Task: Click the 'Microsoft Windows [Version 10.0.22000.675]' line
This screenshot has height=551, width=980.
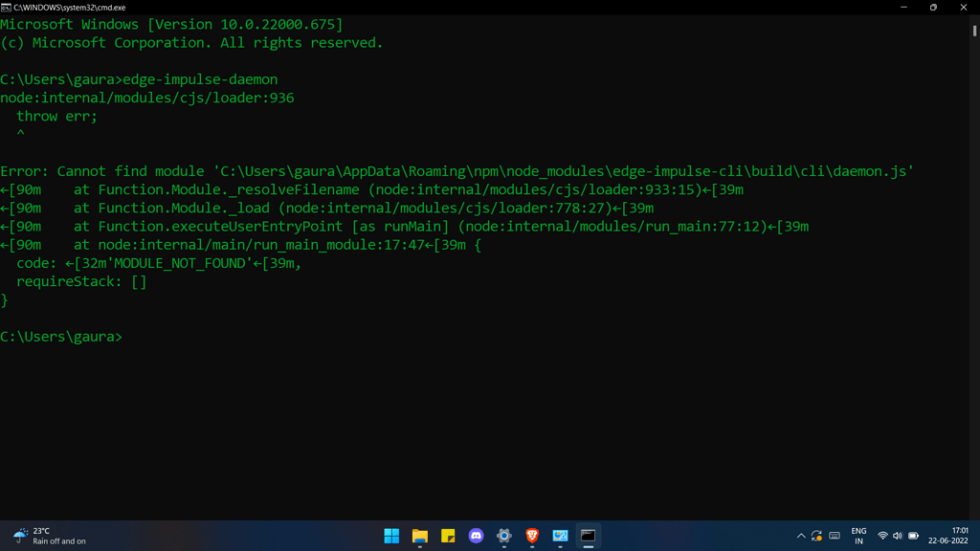Action: tap(171, 24)
